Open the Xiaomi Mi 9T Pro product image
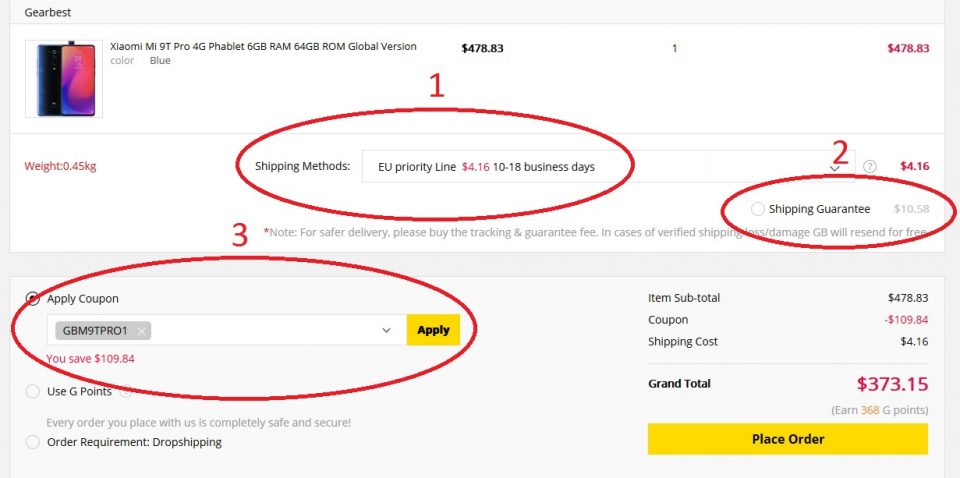This screenshot has width=960, height=478. pyautogui.click(x=64, y=79)
